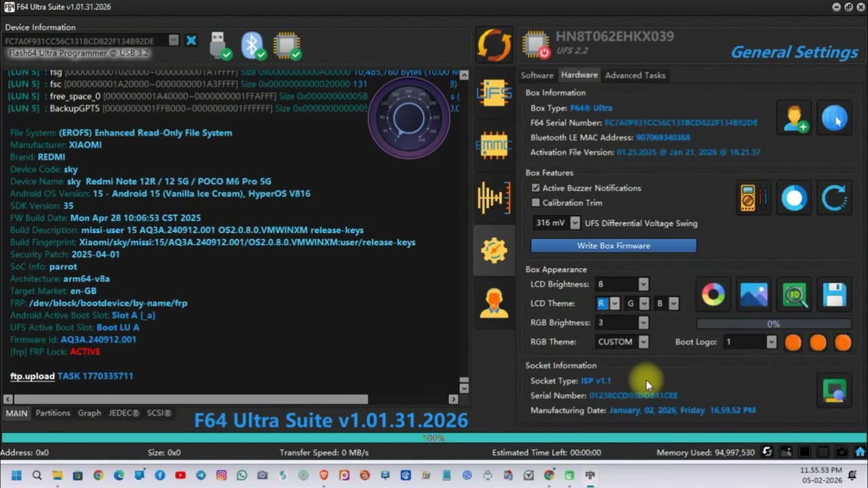Screen dimensions: 868x488
Task: Select the Partitions bottom tab
Action: pyautogui.click(x=53, y=413)
